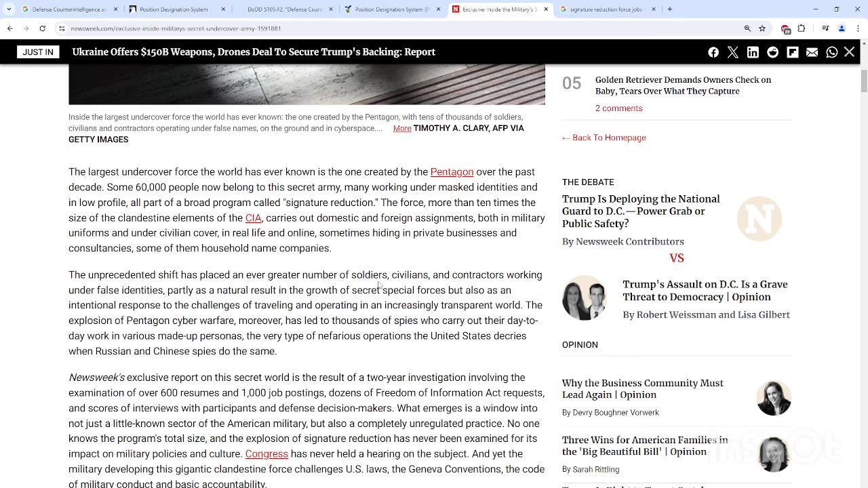Share article on Flipboard icon

tap(792, 52)
